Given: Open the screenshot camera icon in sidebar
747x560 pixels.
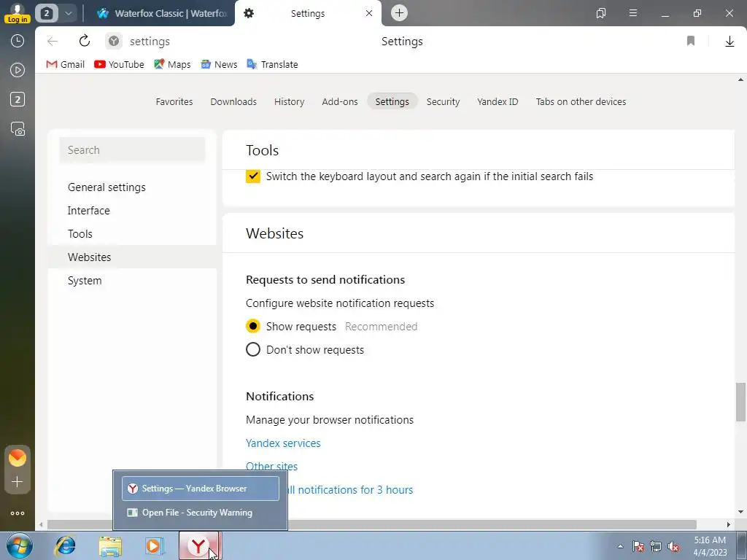Looking at the screenshot, I should (18, 128).
